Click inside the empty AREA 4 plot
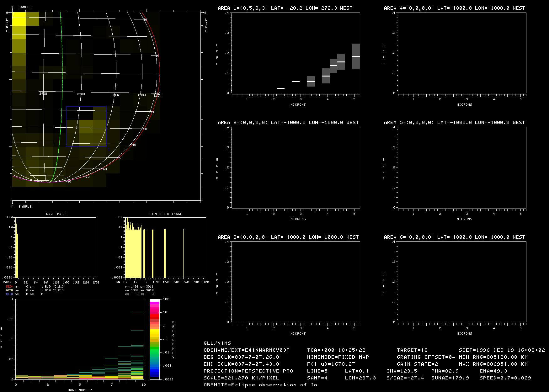Image resolution: width=549 pixels, height=392 pixels. (462, 53)
